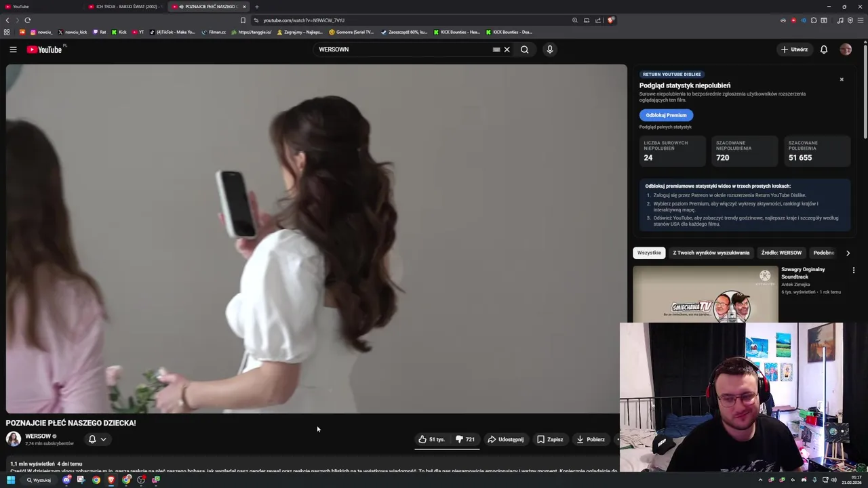Start voice search with the microphone
The height and width of the screenshot is (488, 868).
tap(550, 49)
